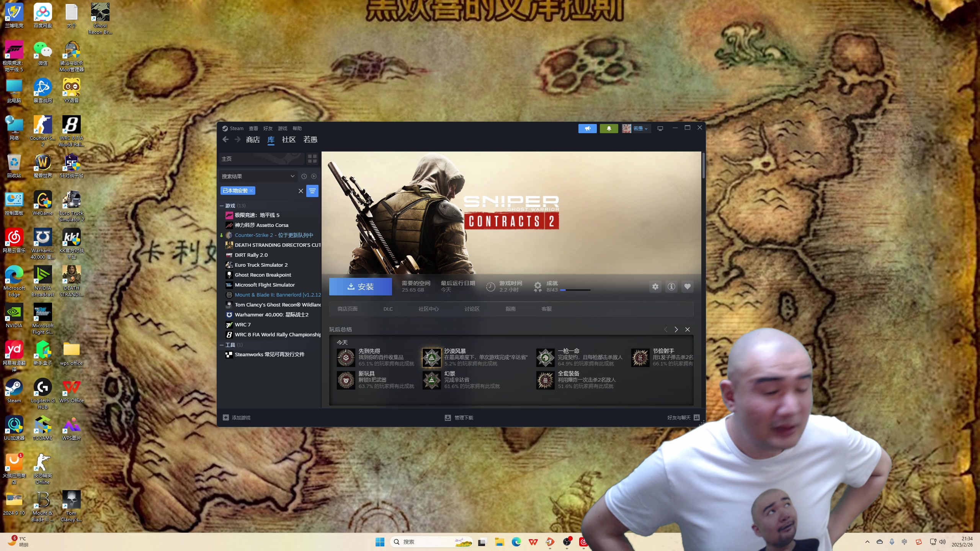
Task: Toggle the advanced filter button
Action: tap(312, 191)
